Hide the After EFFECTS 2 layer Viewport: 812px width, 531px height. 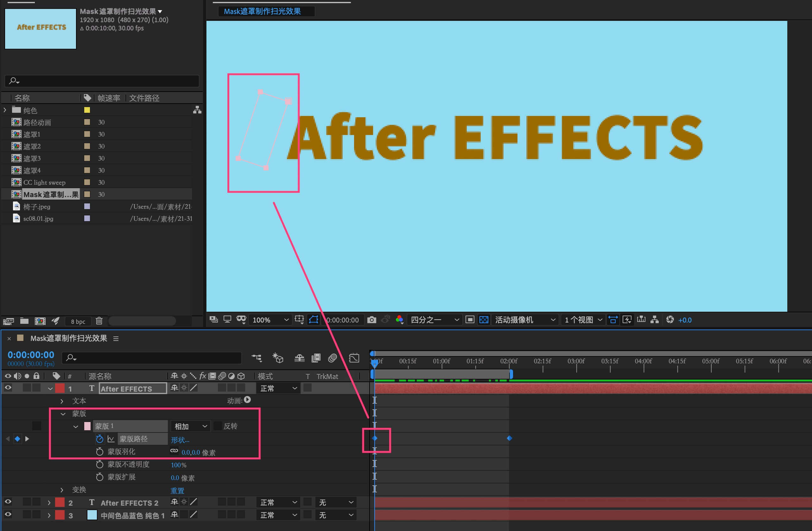click(x=8, y=502)
